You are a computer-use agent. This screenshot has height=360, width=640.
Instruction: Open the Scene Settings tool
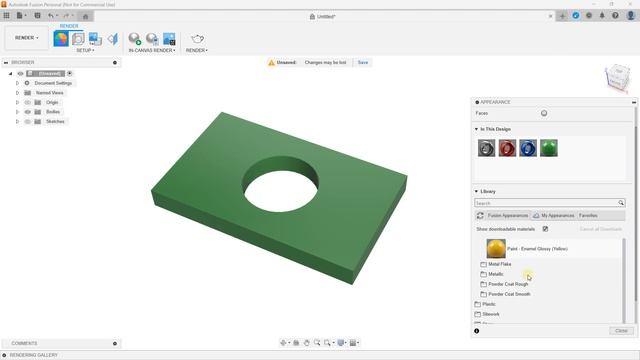point(78,39)
